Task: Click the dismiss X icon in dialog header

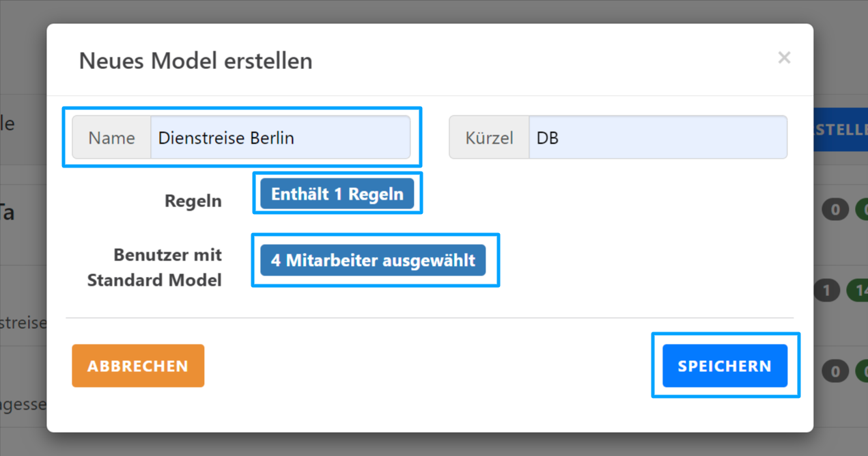Action: (784, 57)
